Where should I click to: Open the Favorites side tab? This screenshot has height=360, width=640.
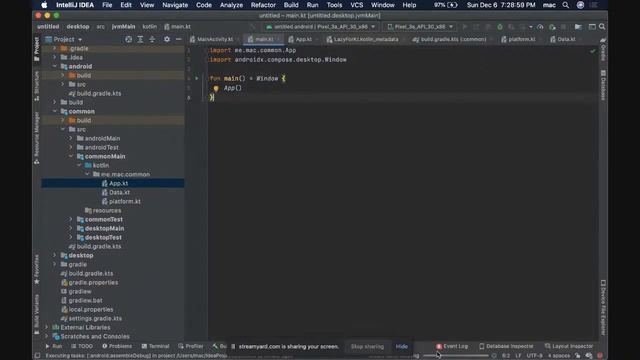(37, 269)
